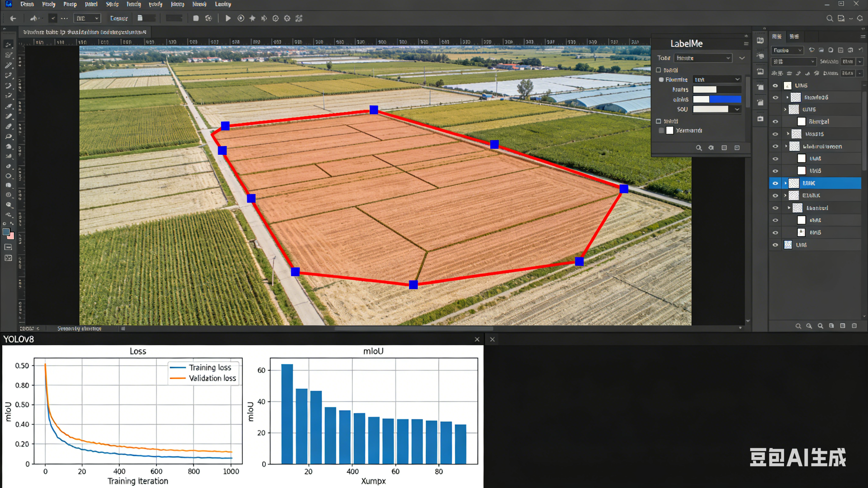This screenshot has width=868, height=488.
Task: Click the star icon in toolbar
Action: coord(252,18)
